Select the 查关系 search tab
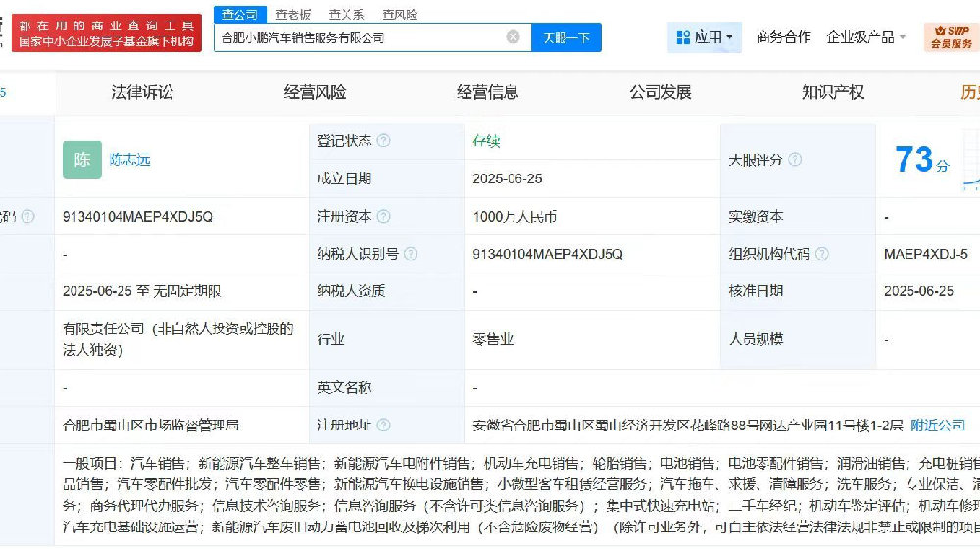 click(346, 14)
